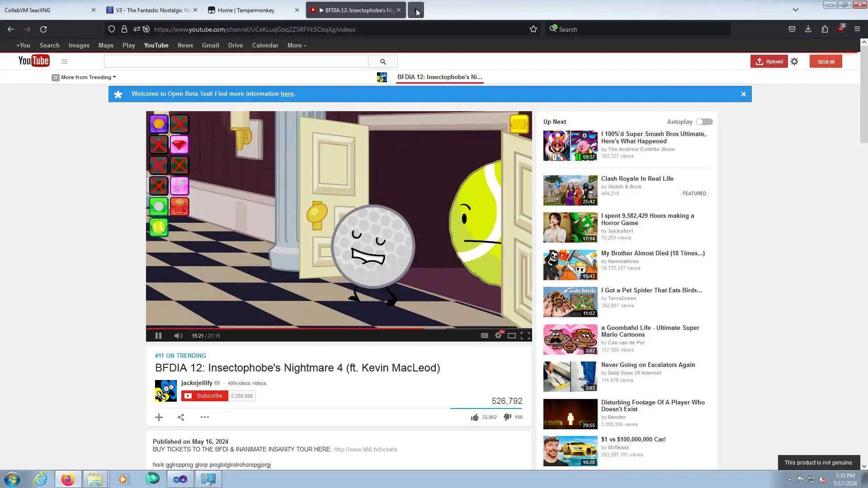Switch to theater mode view

point(512,335)
